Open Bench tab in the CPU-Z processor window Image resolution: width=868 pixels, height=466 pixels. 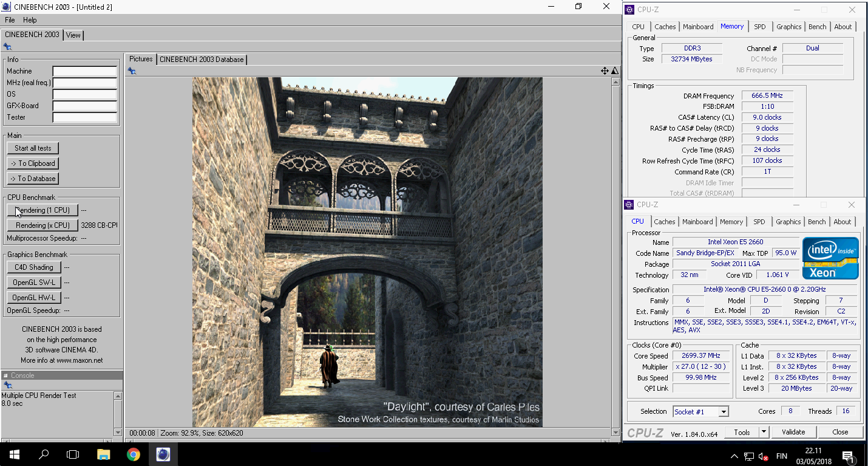(x=817, y=222)
